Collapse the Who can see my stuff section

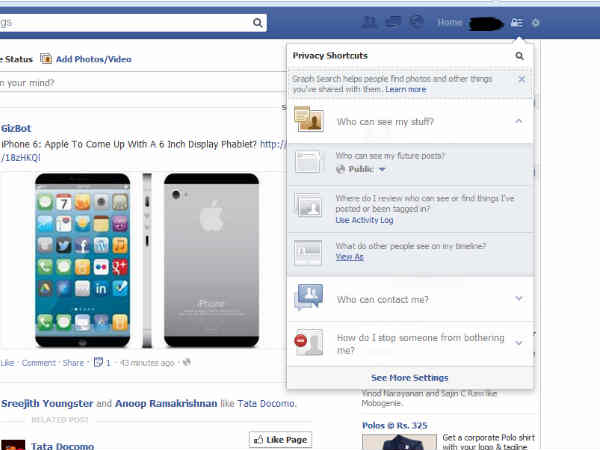pyautogui.click(x=518, y=121)
